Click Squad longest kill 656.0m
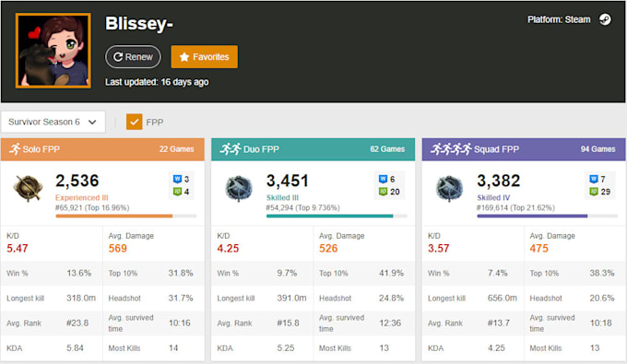 click(x=503, y=298)
